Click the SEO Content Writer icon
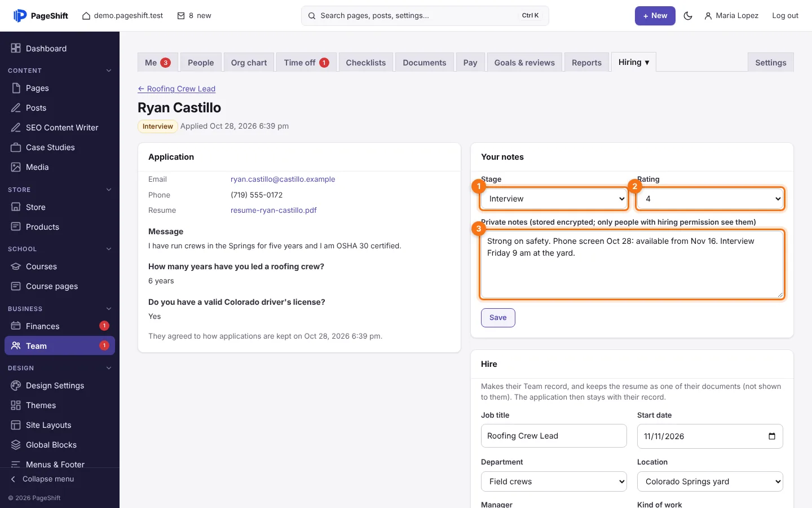812x508 pixels. pos(16,128)
